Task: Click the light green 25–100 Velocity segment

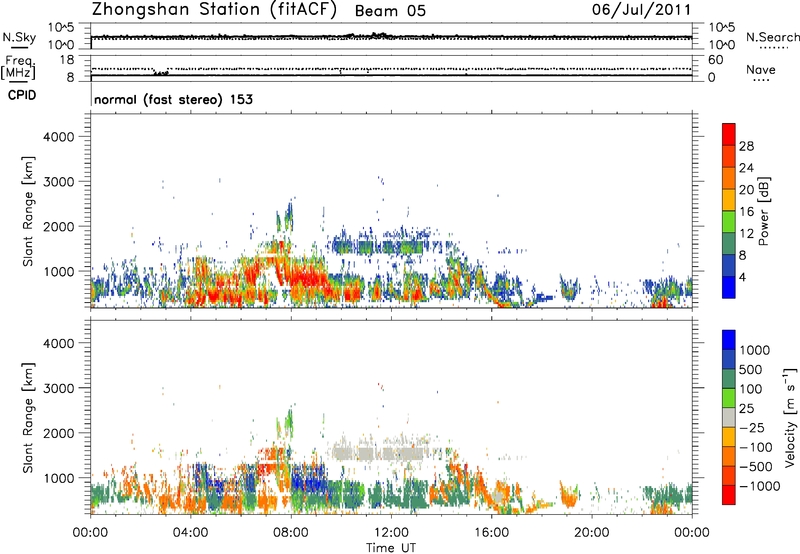Action: pos(729,398)
